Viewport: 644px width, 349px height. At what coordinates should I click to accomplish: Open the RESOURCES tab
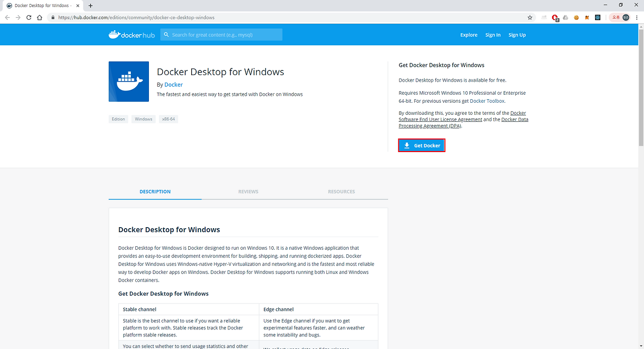click(341, 191)
